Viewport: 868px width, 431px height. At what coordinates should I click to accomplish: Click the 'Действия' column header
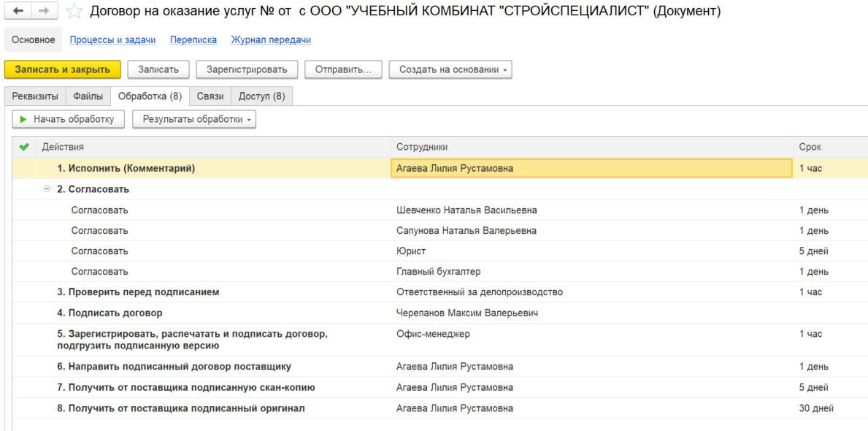(x=213, y=147)
